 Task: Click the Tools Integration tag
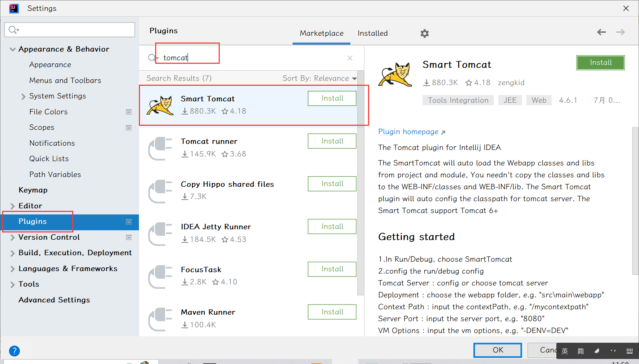tap(458, 101)
